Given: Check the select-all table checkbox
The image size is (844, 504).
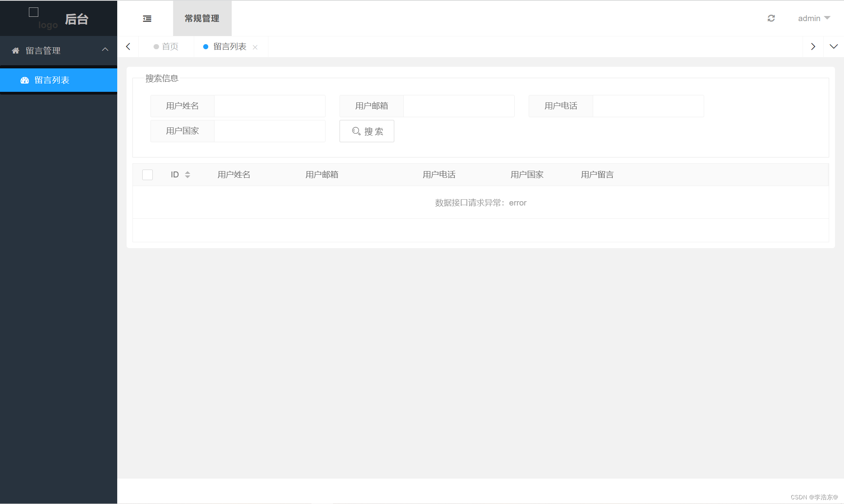Looking at the screenshot, I should [147, 175].
